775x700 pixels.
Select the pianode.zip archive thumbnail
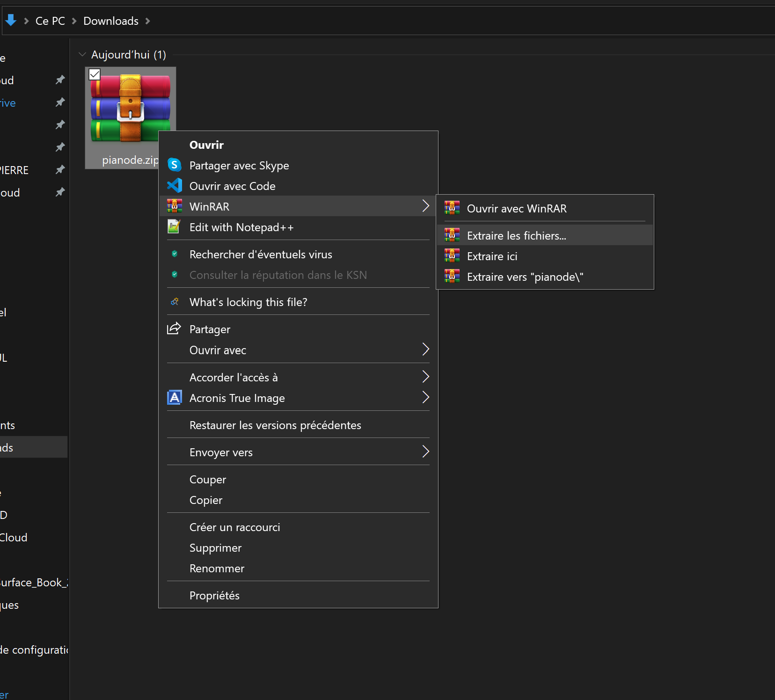pos(130,108)
